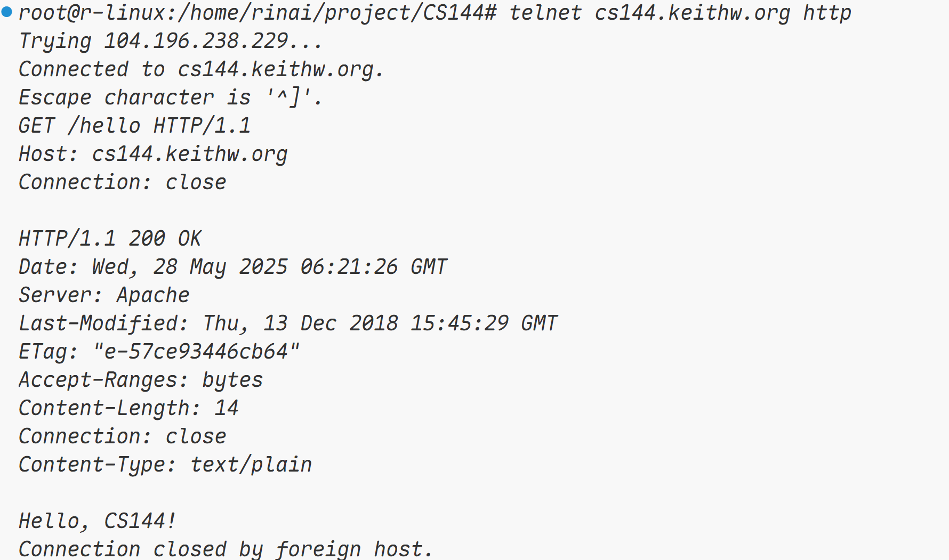Click the 'Connected to cs144.keithw.org' line
The image size is (949, 560).
201,69
